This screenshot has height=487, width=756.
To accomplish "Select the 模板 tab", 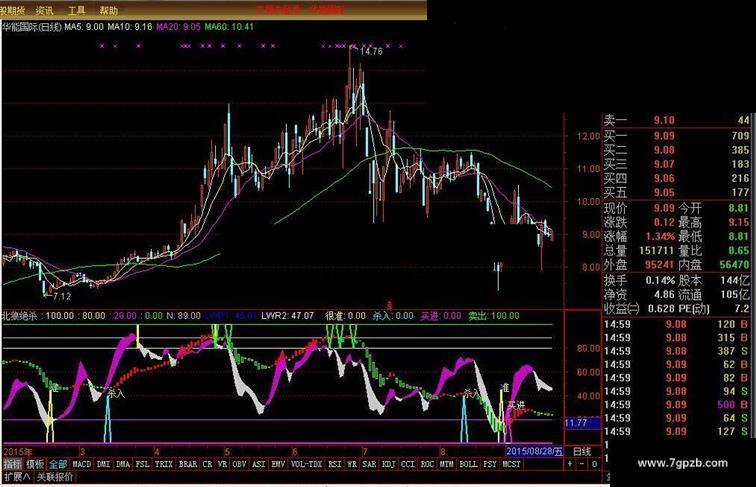I will coord(35,464).
